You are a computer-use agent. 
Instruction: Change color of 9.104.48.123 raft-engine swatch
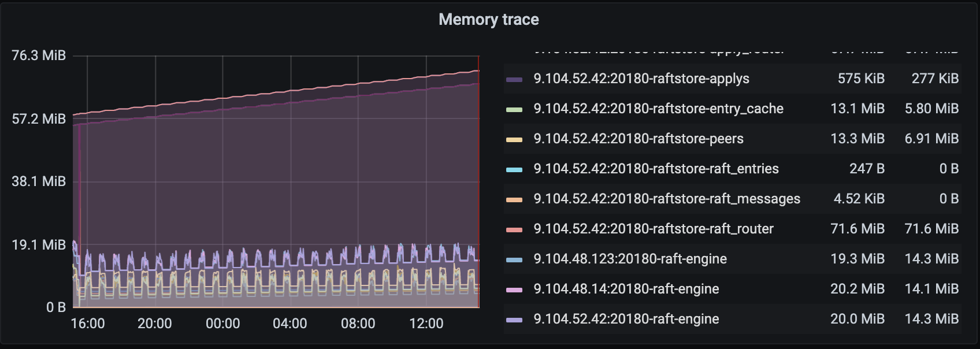pos(514,259)
